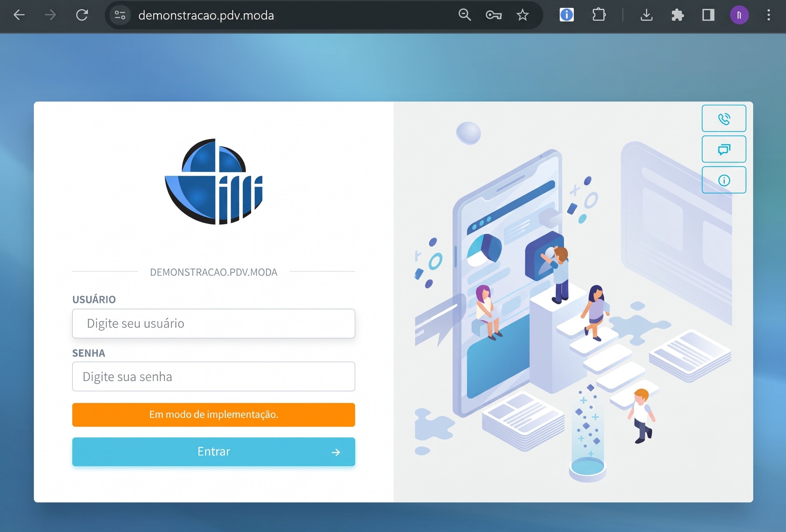Screen dimensions: 786x532
Task: Open the purple profile avatar
Action: click(739, 15)
